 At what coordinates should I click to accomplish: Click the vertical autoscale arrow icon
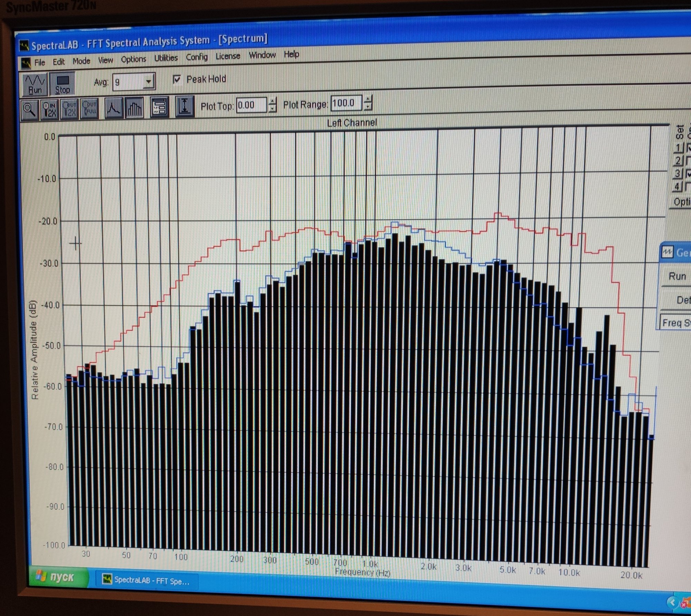[185, 107]
